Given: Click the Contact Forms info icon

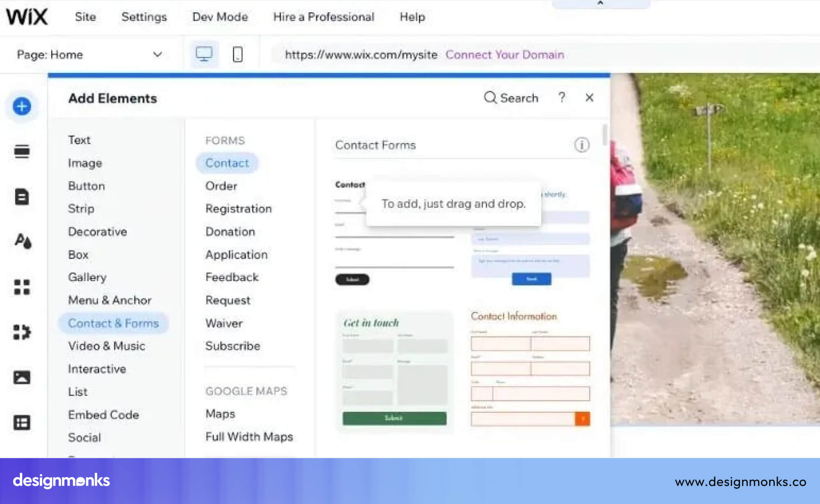Looking at the screenshot, I should 581,145.
